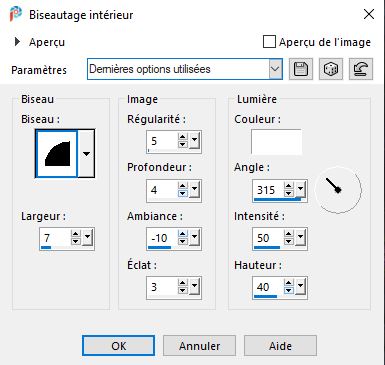This screenshot has height=365, width=385.
Task: Click the white Couleur light swatch
Action: pos(276,142)
